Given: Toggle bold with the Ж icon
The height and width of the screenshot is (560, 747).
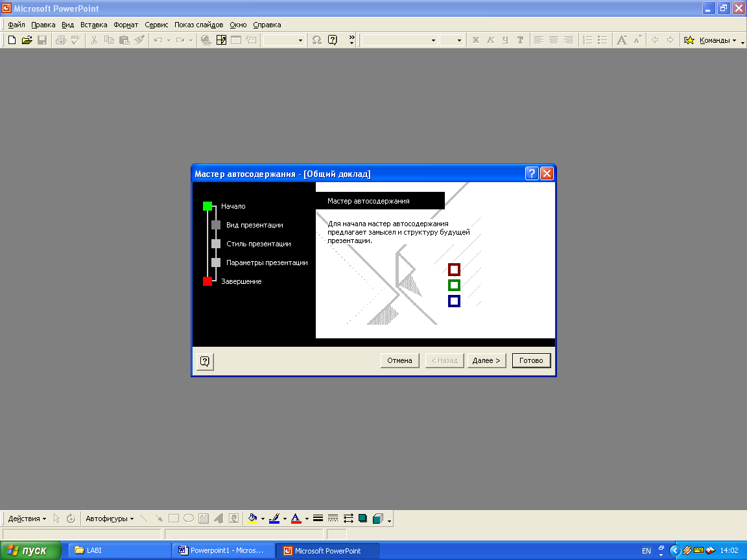Looking at the screenshot, I should 475,40.
